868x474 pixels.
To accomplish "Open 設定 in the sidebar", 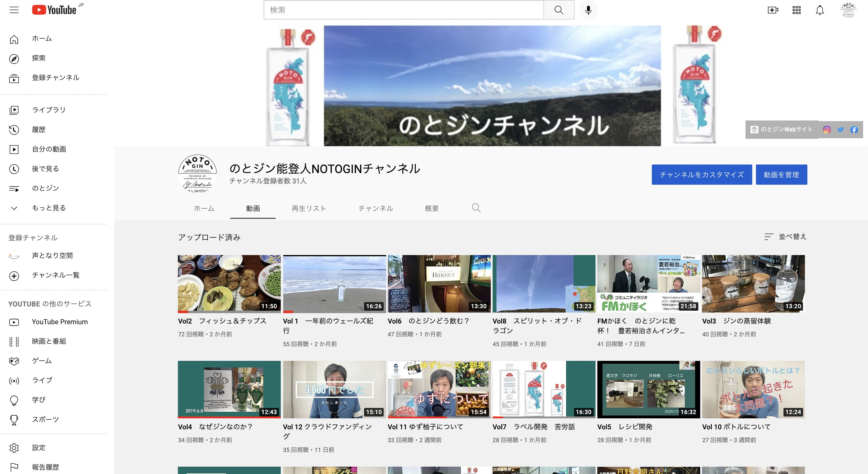I will coord(38,447).
